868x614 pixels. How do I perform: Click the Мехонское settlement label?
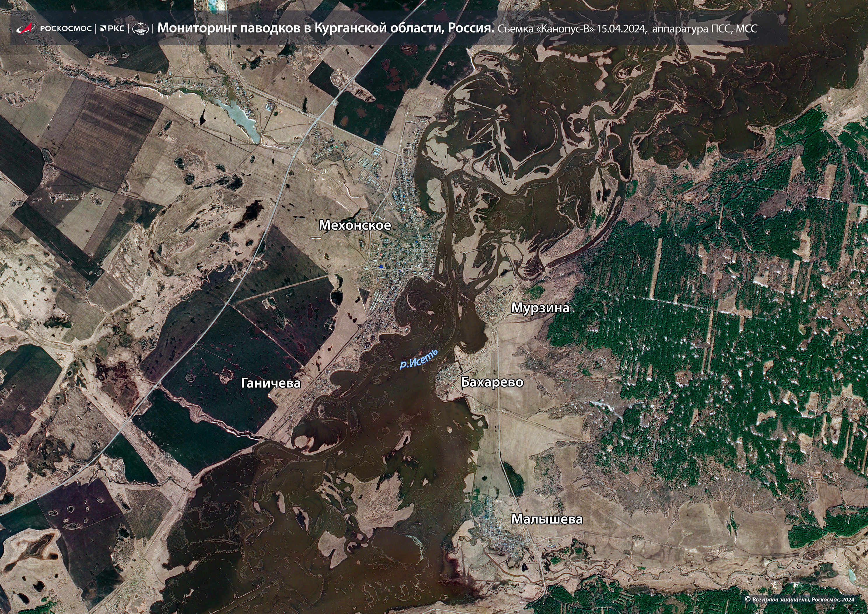pos(355,225)
